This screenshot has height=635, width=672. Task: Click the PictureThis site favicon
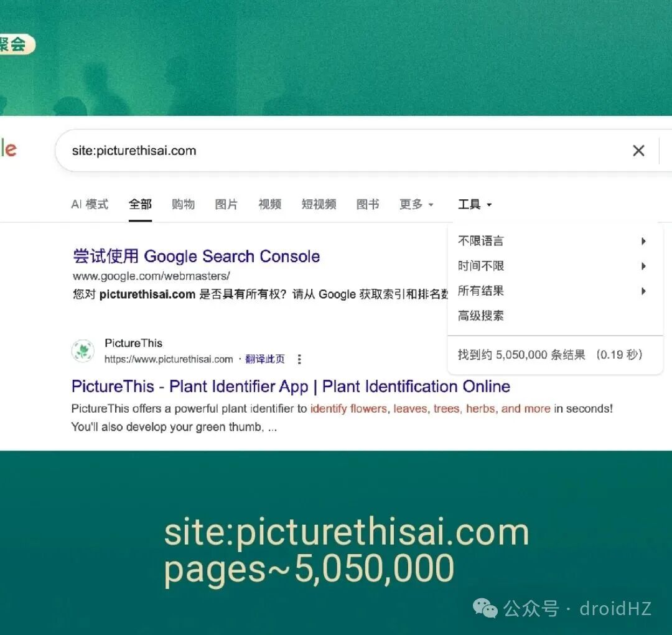[x=83, y=350]
